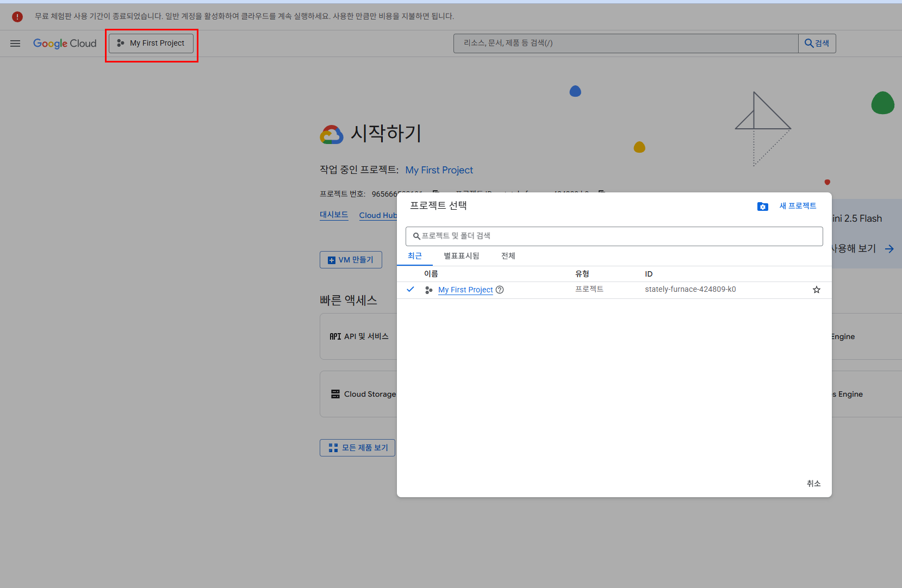
Task: Click the resource search input field
Action: 626,43
